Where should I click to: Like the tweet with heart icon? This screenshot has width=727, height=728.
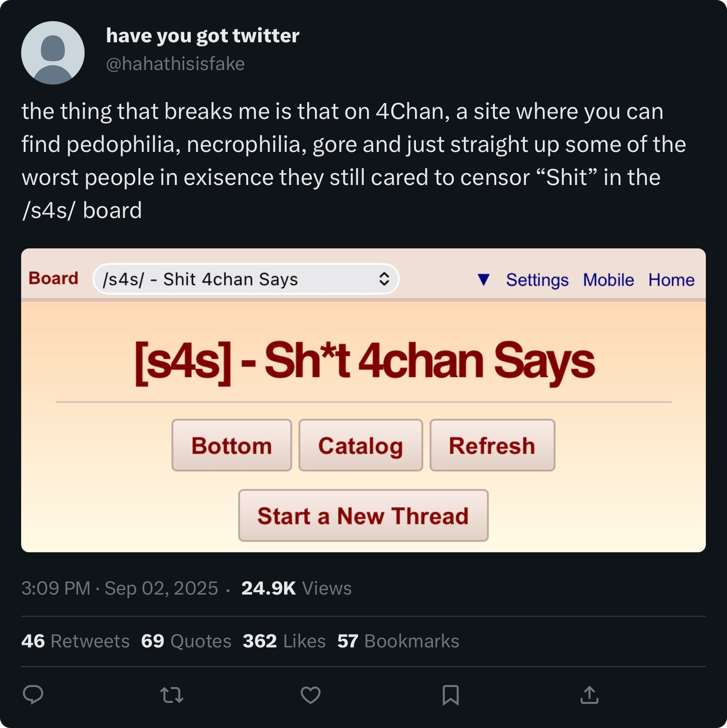[x=311, y=695]
